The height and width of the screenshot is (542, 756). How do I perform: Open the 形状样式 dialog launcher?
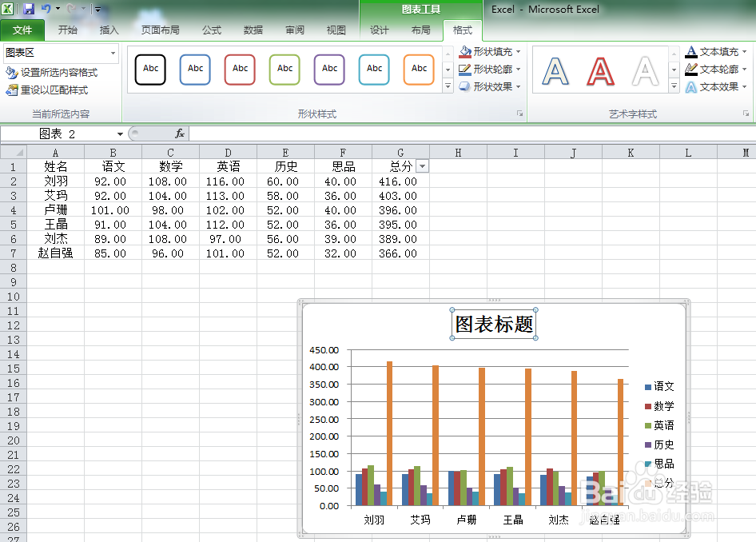pyautogui.click(x=519, y=114)
